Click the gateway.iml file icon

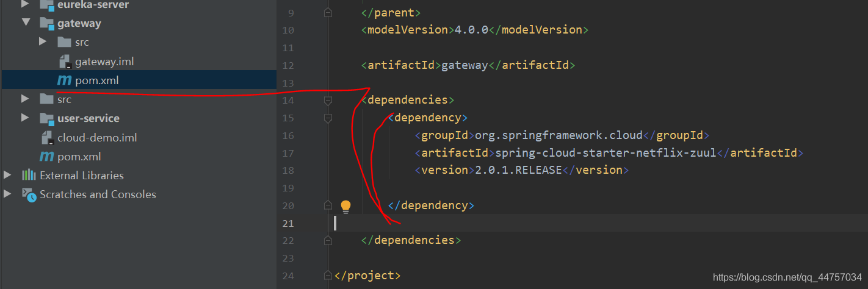coord(65,62)
